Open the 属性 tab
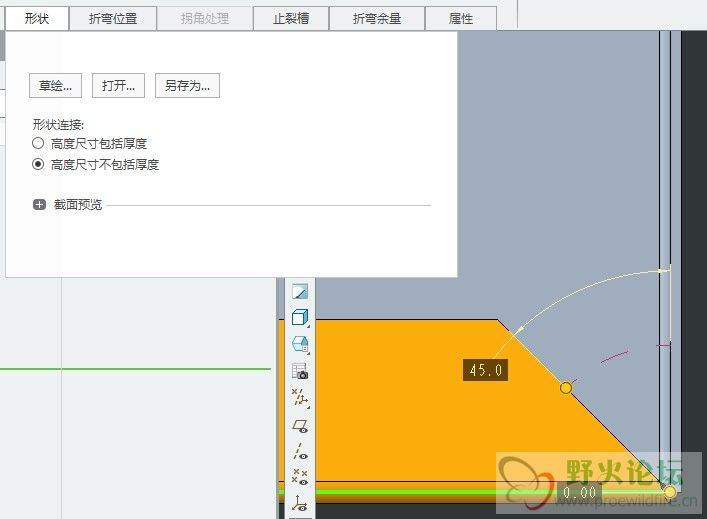 (x=461, y=18)
